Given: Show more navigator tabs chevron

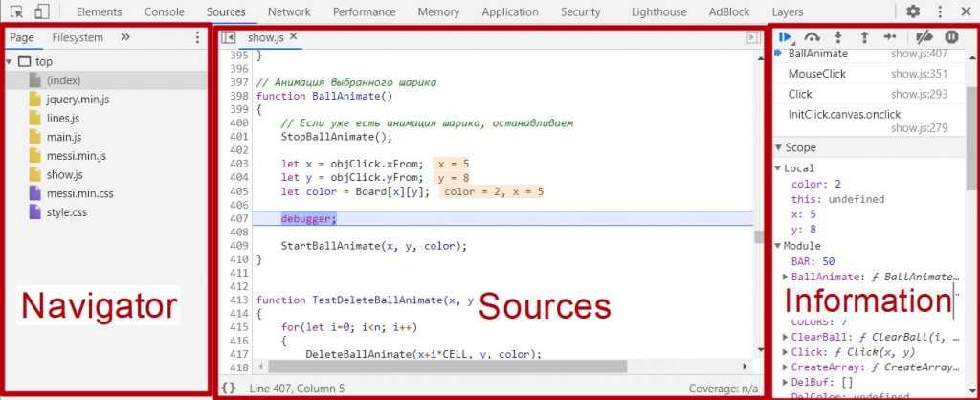Looking at the screenshot, I should point(125,37).
